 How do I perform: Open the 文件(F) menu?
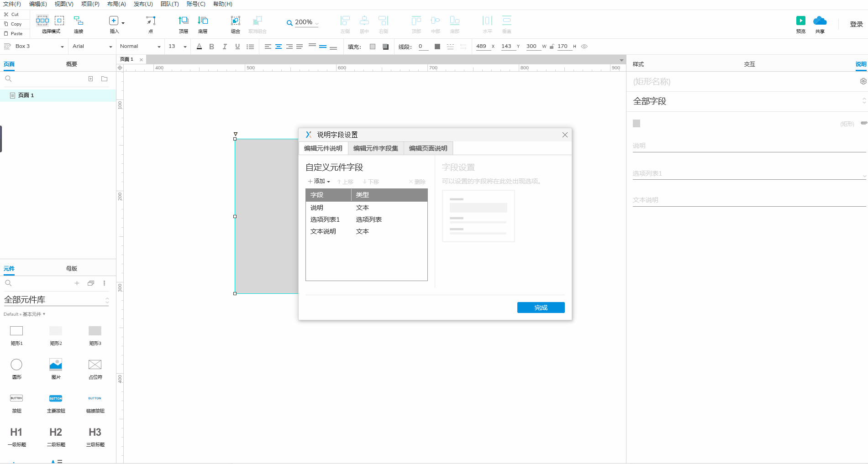pos(12,4)
